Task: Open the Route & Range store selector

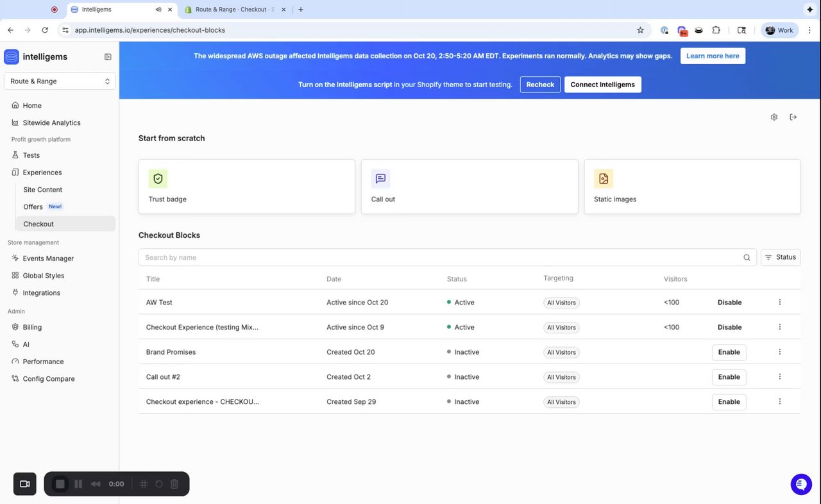Action: pyautogui.click(x=60, y=81)
